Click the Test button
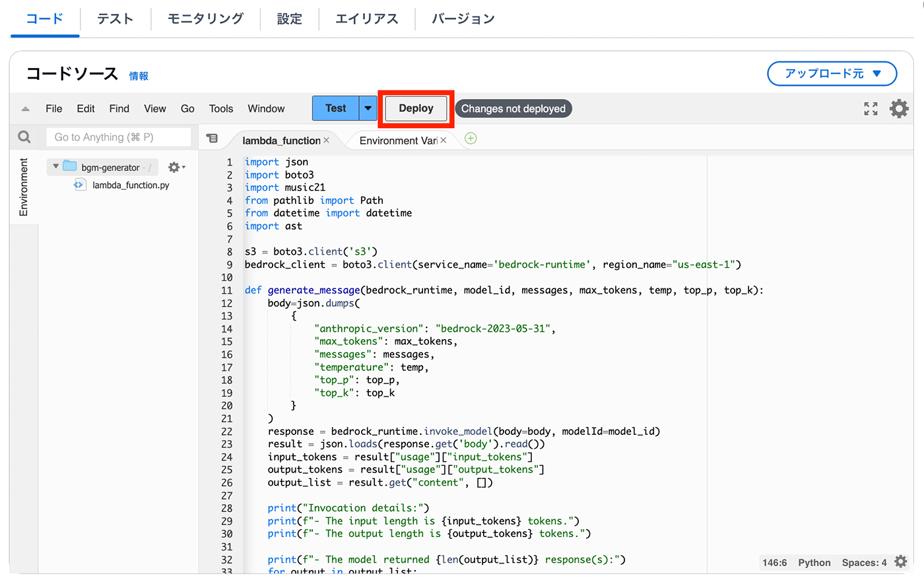924x582 pixels. pyautogui.click(x=335, y=108)
